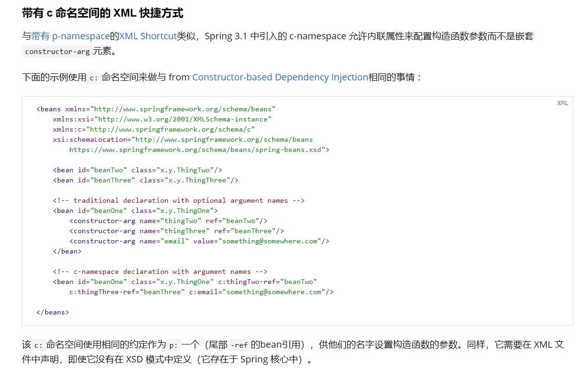Click the inline code "constructor-arg"
588x368 pixels.
(x=57, y=51)
